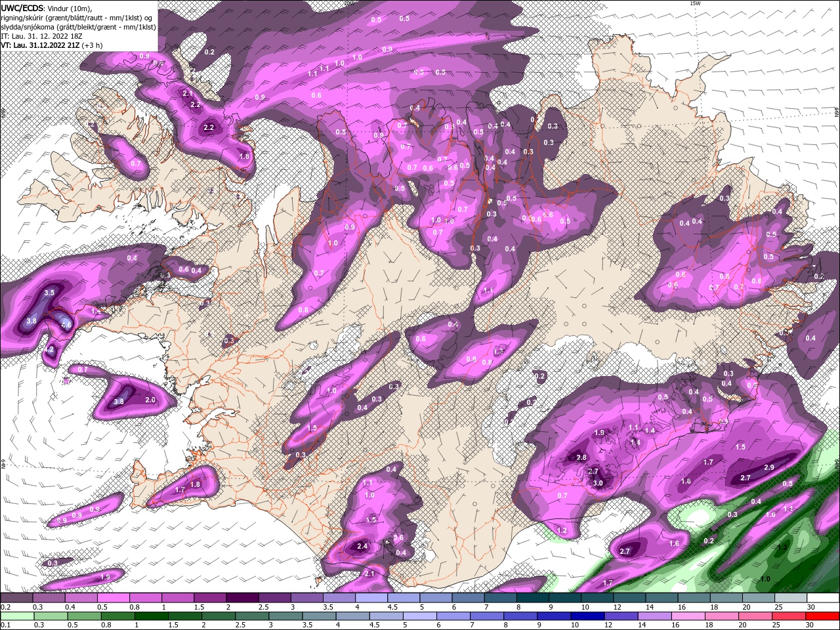Click the dark teal swatch starting at 8 in the upper scale
Screen dimensions: 840x630
[532, 598]
